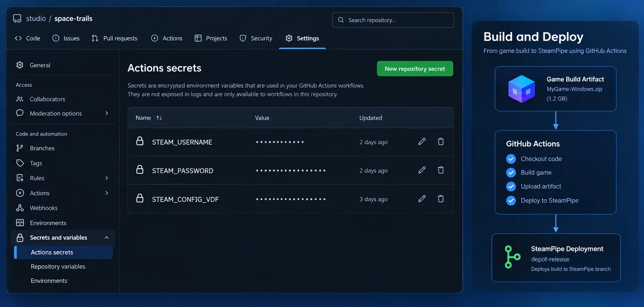Select Actions secrets sub-item

point(63,252)
